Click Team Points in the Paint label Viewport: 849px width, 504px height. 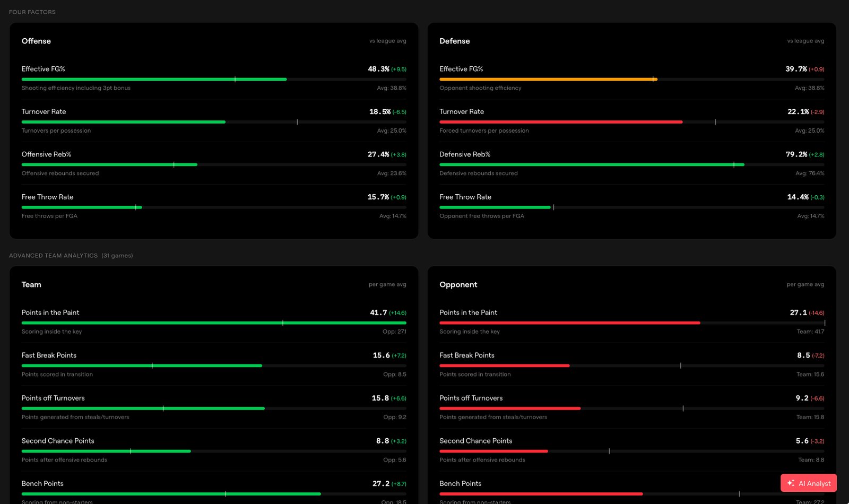pyautogui.click(x=50, y=312)
